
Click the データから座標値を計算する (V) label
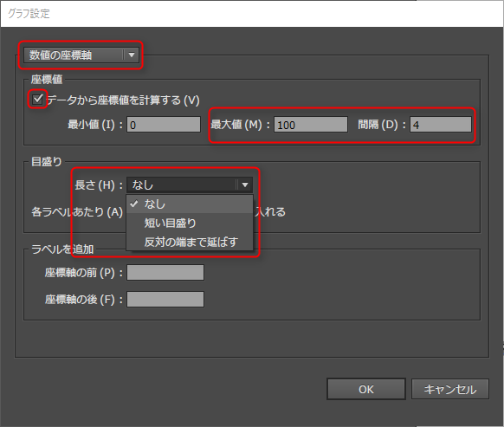point(124,100)
